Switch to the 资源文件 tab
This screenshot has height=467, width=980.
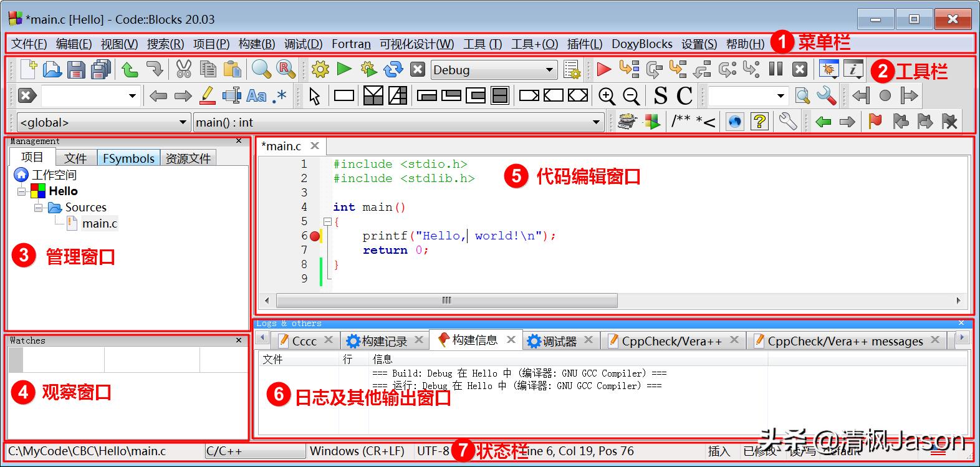pyautogui.click(x=188, y=158)
